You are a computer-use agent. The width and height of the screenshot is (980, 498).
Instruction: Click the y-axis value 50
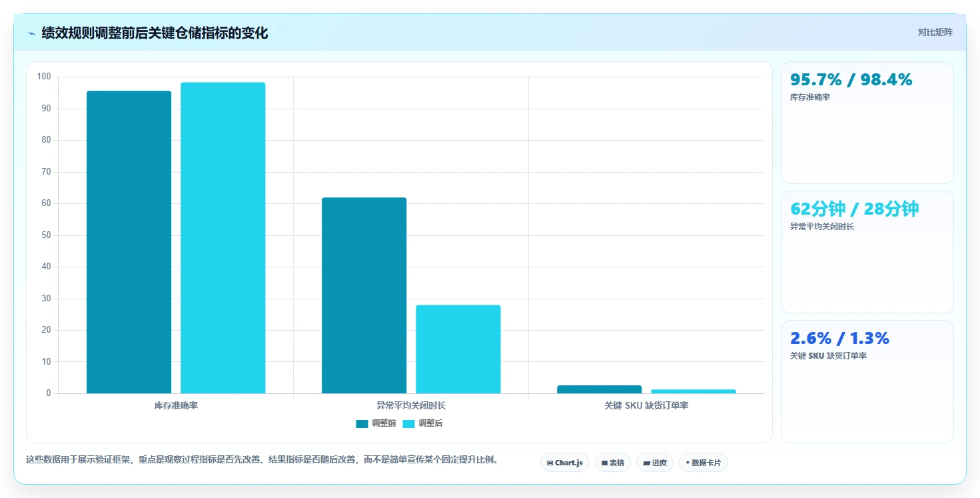[46, 235]
